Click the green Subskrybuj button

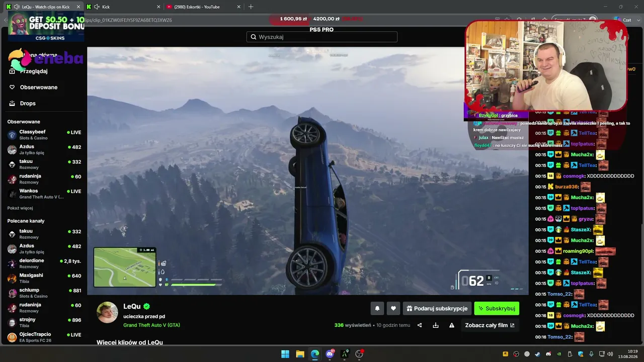(x=497, y=308)
